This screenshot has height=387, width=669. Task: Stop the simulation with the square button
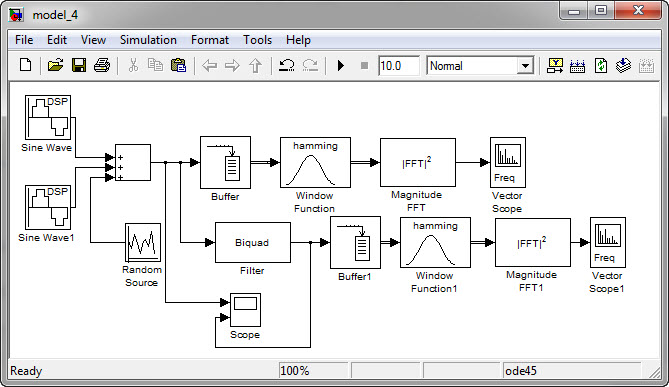coord(364,66)
